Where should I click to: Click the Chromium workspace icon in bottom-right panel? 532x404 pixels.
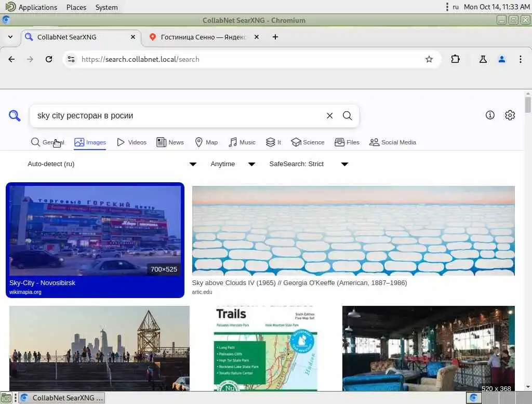tap(474, 398)
